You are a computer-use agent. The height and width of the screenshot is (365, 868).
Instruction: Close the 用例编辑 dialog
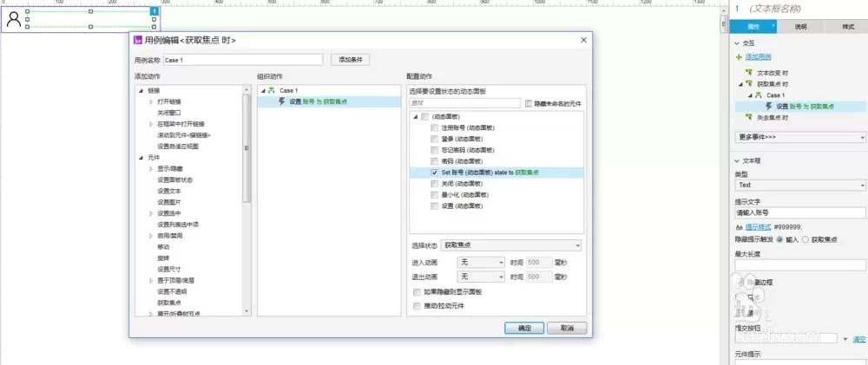[583, 40]
